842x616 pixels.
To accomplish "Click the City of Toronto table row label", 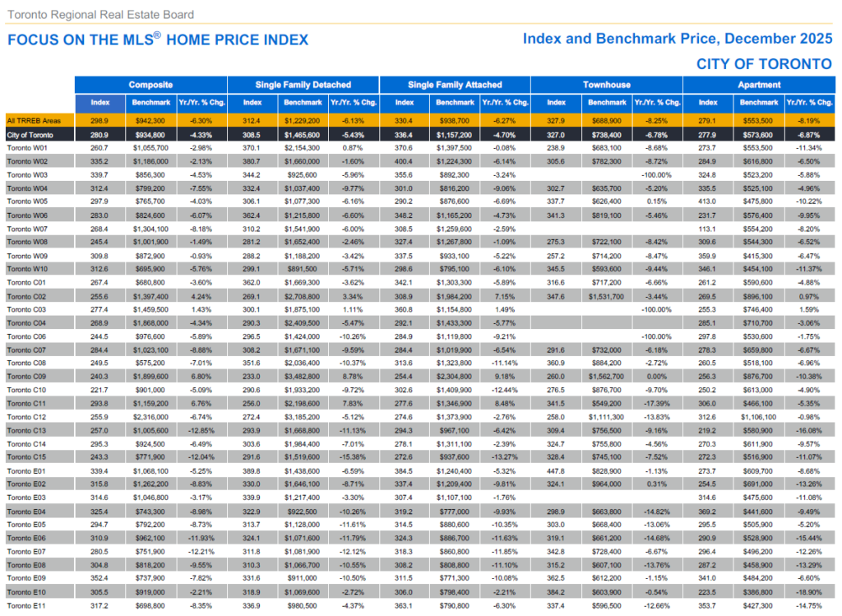I will tap(30, 134).
